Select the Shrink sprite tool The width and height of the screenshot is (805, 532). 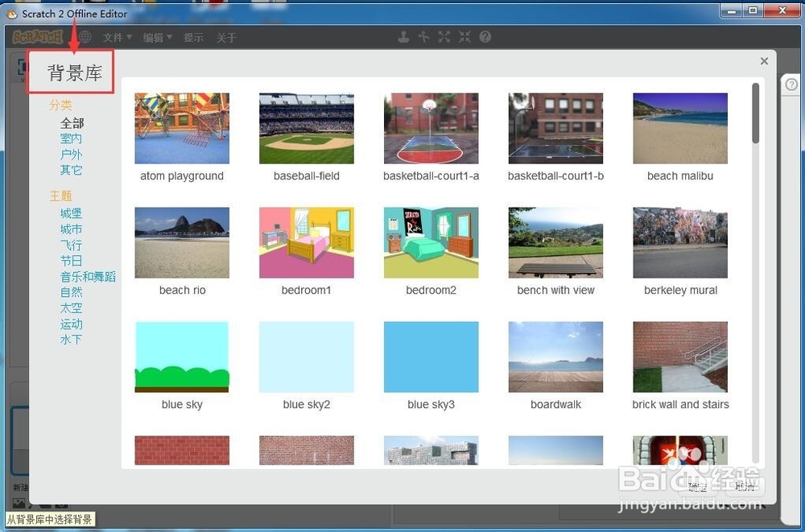[x=464, y=37]
